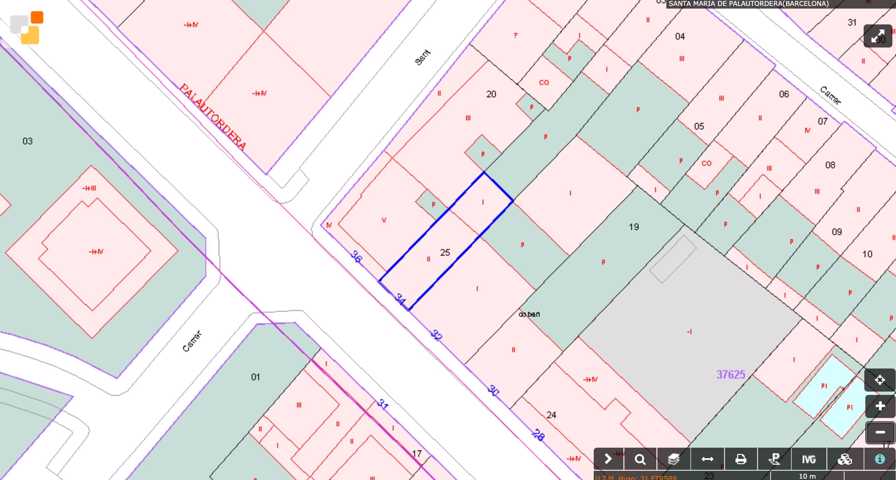Click the center/locate crosshair button
This screenshot has width=896, height=480.
[880, 380]
